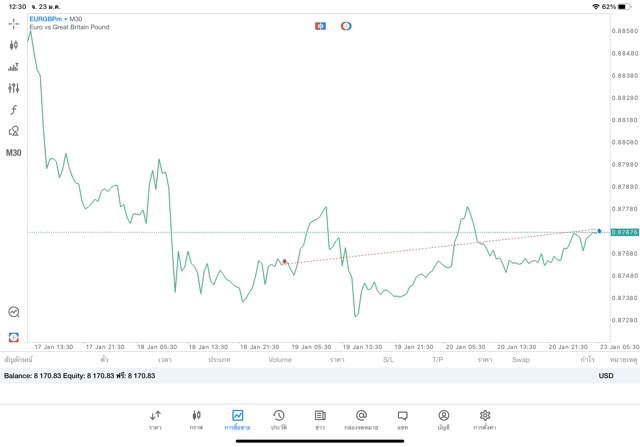Viewport: 640px width, 447px height.
Task: Expand the EURGBPm symbol dropdown
Action: pos(48,19)
